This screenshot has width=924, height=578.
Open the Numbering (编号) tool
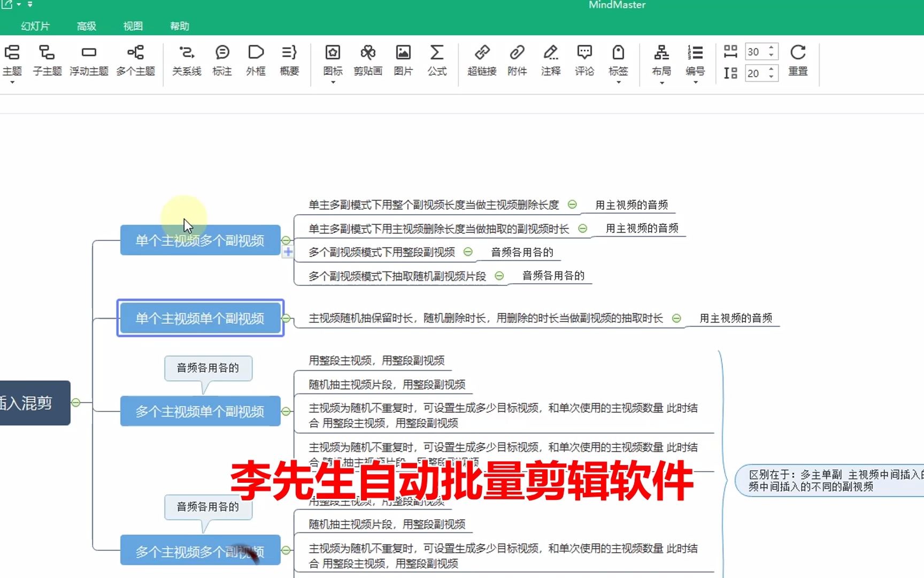pos(695,59)
